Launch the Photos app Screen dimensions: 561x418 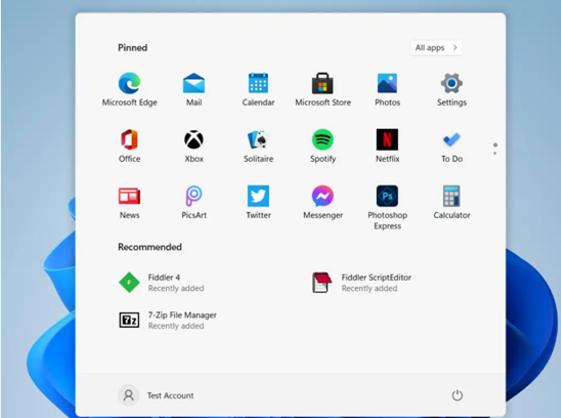click(x=387, y=89)
